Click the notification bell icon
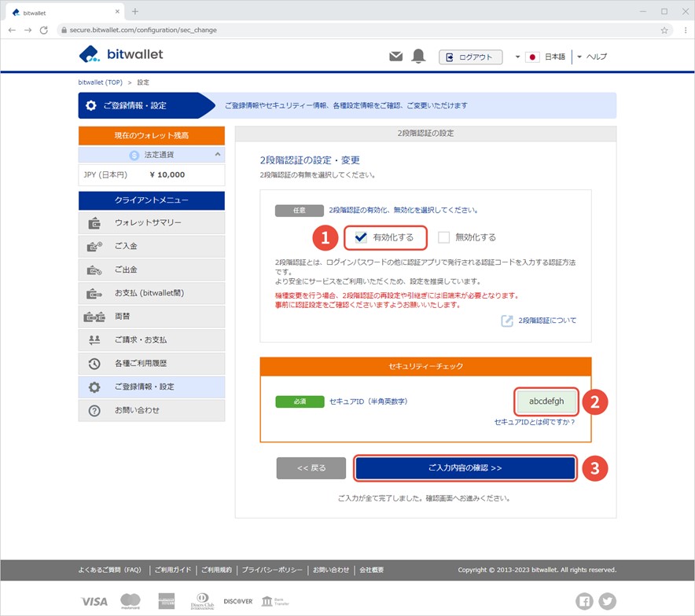This screenshot has width=695, height=616. (x=418, y=57)
